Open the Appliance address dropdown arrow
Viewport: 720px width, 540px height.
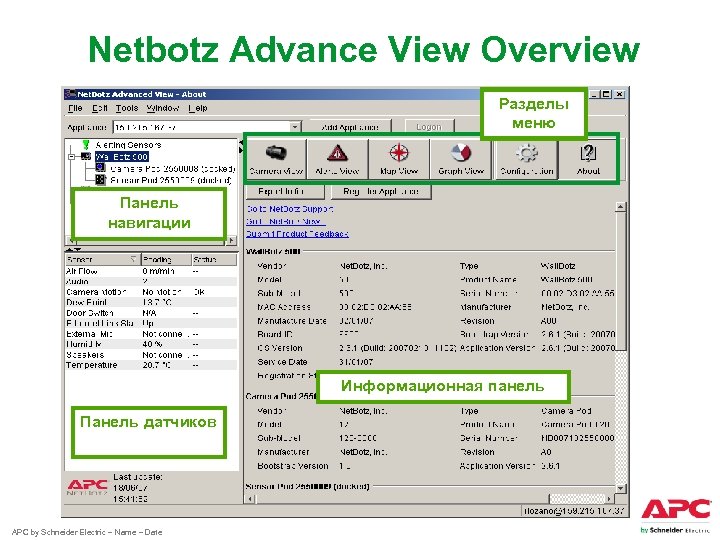[295, 127]
